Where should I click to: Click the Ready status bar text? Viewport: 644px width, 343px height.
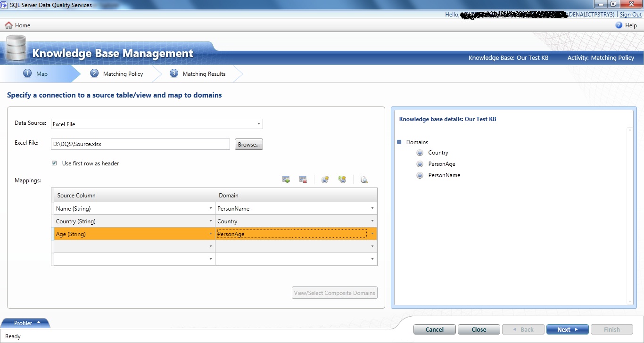pyautogui.click(x=13, y=336)
